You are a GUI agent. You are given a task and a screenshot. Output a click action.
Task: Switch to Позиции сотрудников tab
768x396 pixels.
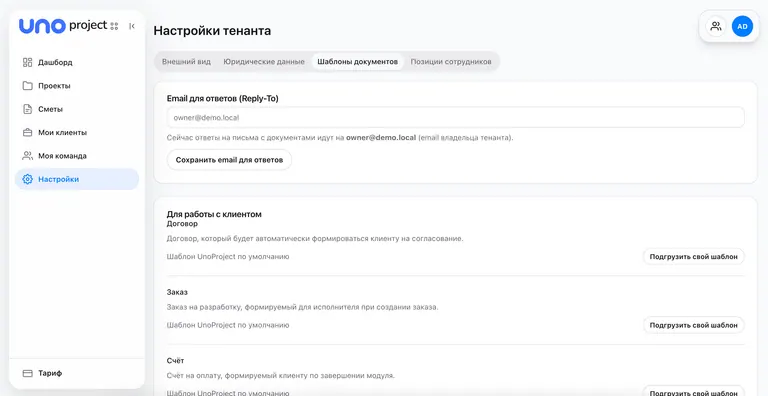pos(451,62)
